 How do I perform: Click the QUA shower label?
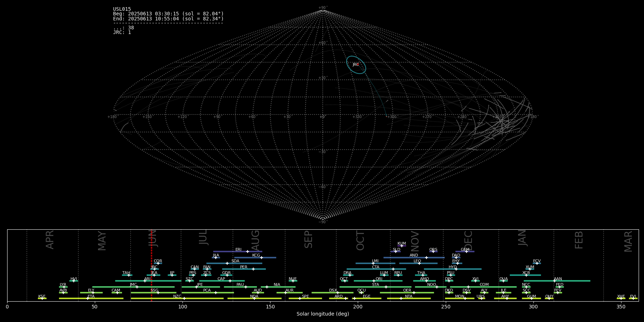click(503, 279)
